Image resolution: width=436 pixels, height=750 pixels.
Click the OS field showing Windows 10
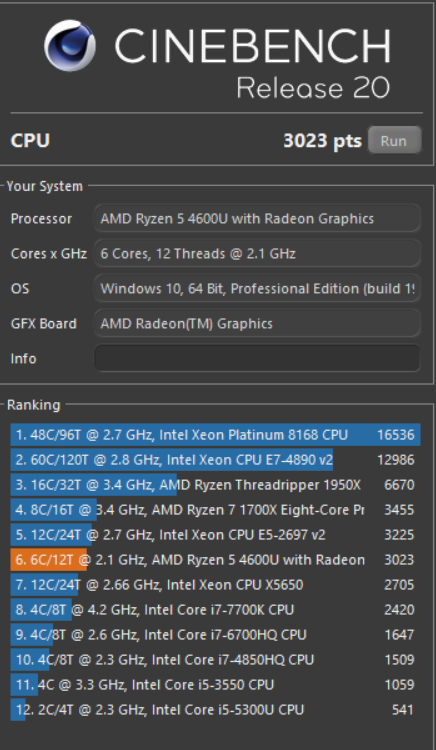[257, 288]
